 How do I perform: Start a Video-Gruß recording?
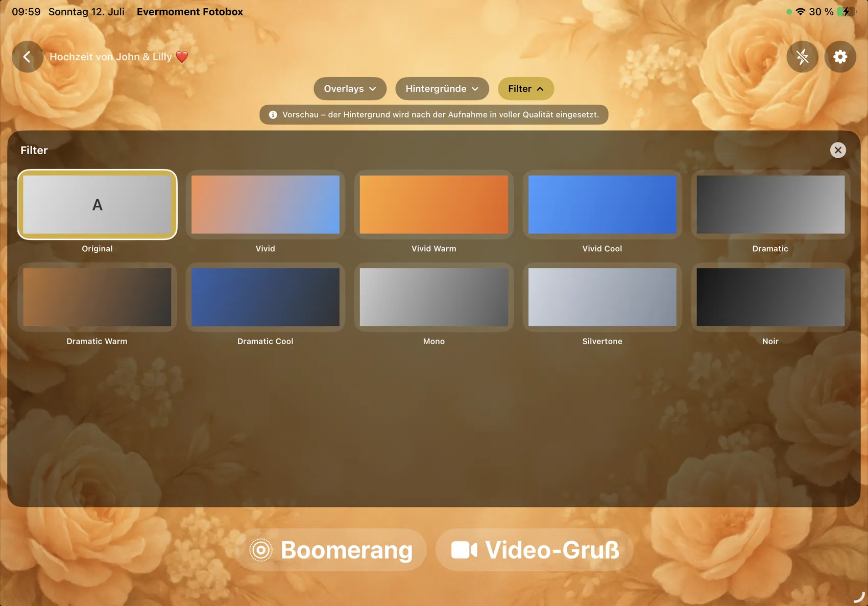tap(535, 550)
